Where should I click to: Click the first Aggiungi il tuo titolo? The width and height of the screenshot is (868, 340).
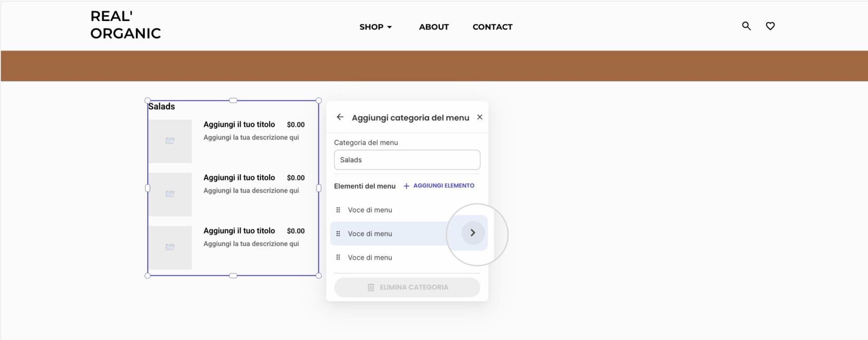point(239,125)
